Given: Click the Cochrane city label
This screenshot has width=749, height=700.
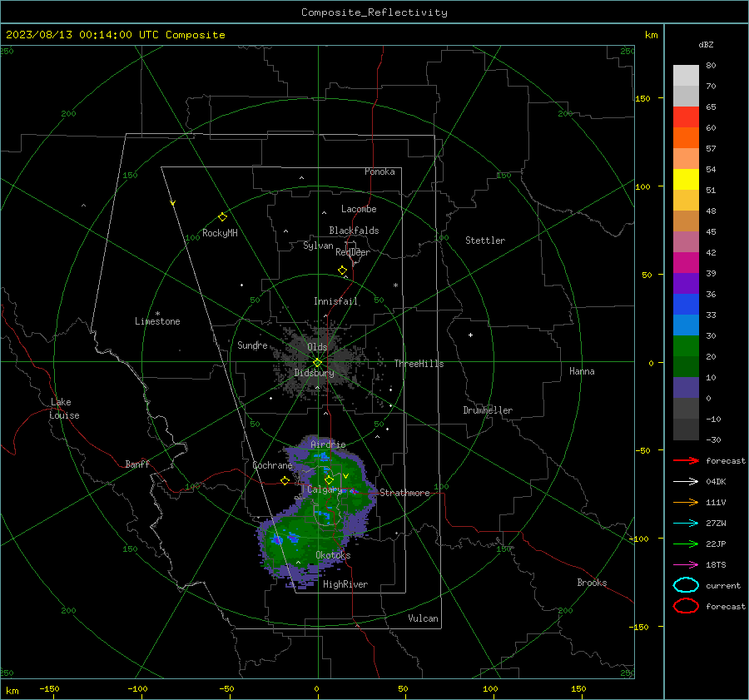Looking at the screenshot, I should (x=272, y=465).
